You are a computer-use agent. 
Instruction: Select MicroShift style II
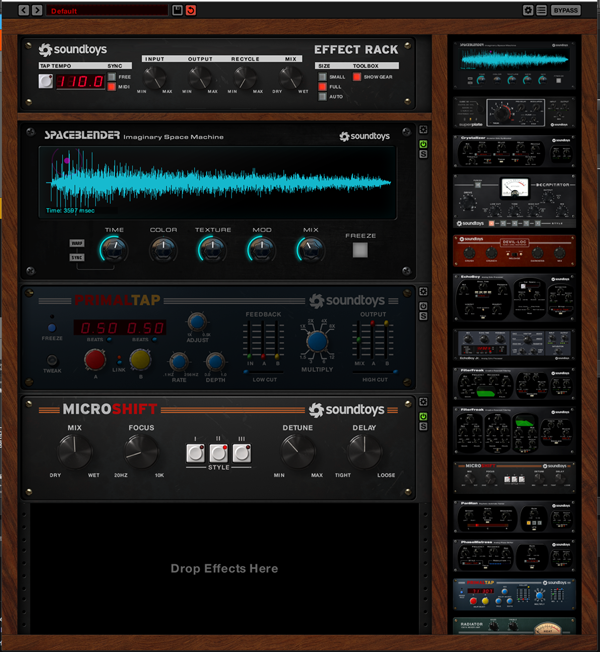coord(218,453)
